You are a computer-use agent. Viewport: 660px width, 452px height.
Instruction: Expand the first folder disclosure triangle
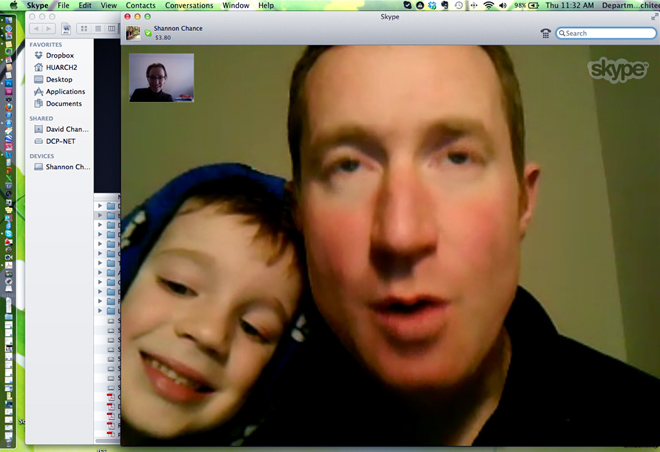(99, 205)
